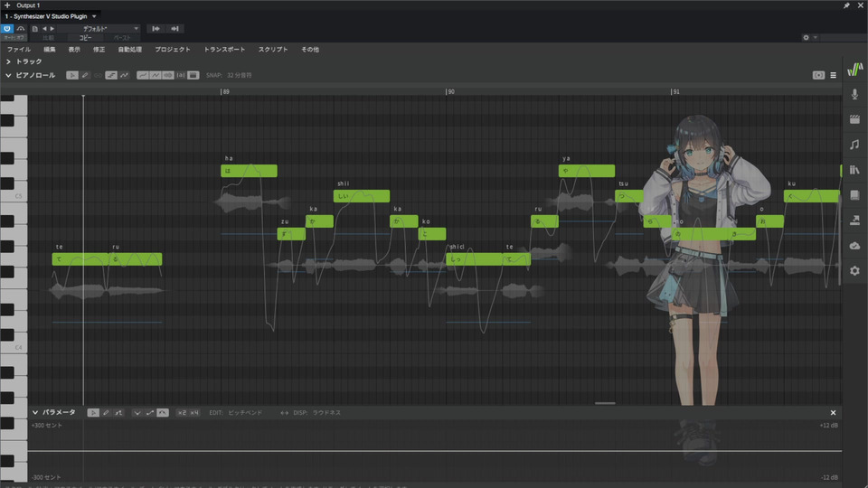The width and height of the screenshot is (868, 488).
Task: Open the voice microphone panel in sidebar
Action: pos(854,94)
